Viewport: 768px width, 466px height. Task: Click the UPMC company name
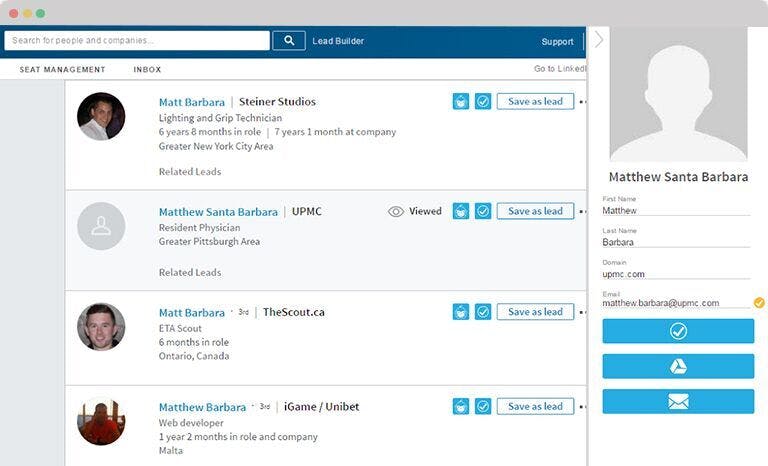point(307,211)
